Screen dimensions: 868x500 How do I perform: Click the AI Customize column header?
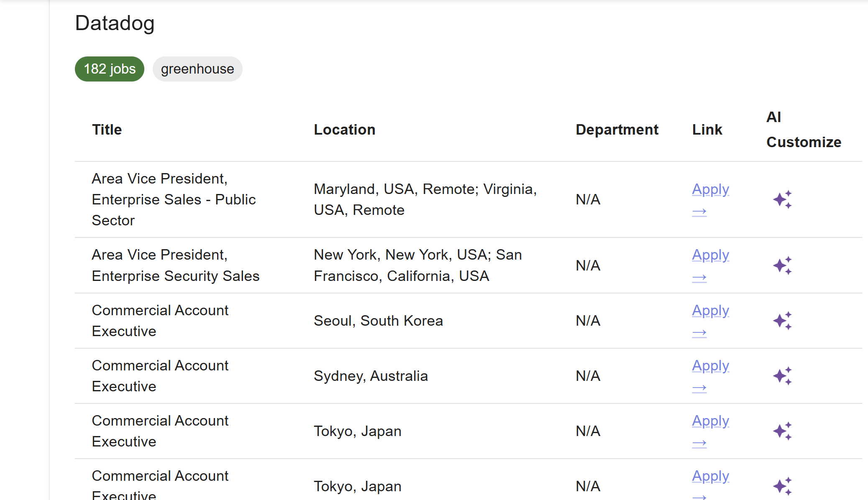pos(803,130)
